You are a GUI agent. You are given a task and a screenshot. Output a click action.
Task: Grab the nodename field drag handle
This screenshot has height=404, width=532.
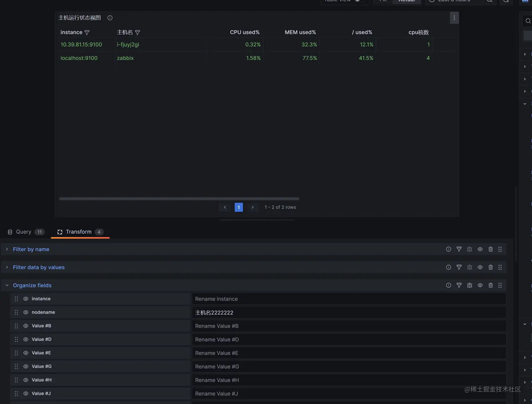[x=16, y=312]
